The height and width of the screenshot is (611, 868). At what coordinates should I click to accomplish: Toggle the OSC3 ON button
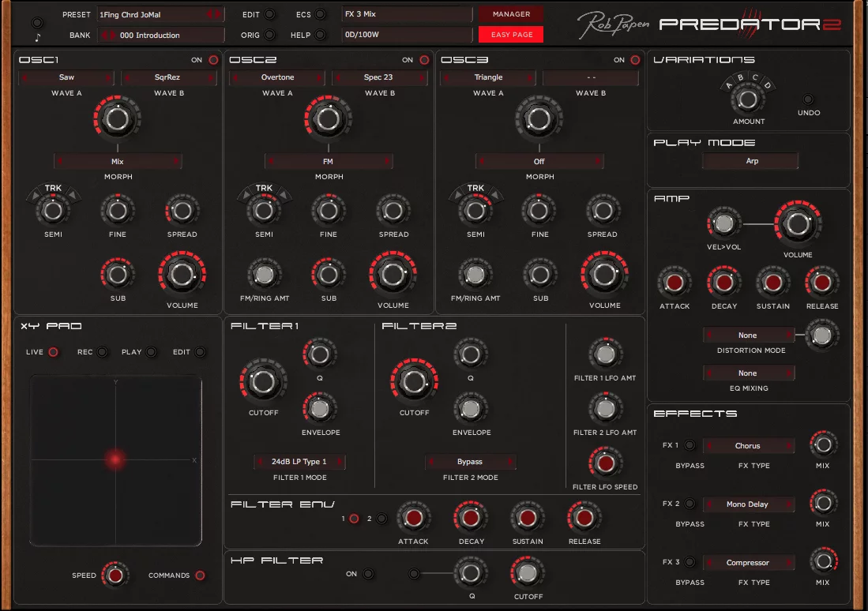636,60
